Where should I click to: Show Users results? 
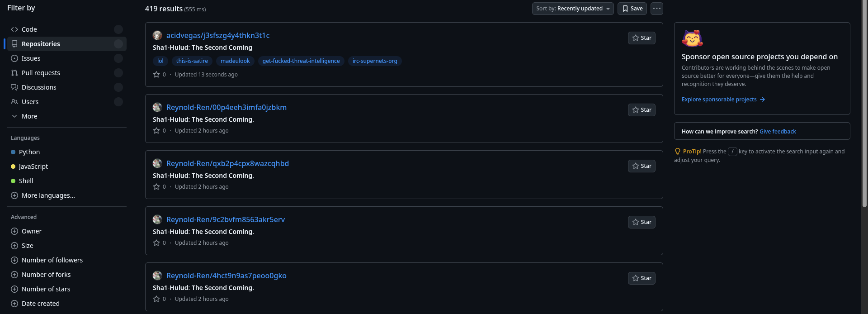[x=67, y=102]
